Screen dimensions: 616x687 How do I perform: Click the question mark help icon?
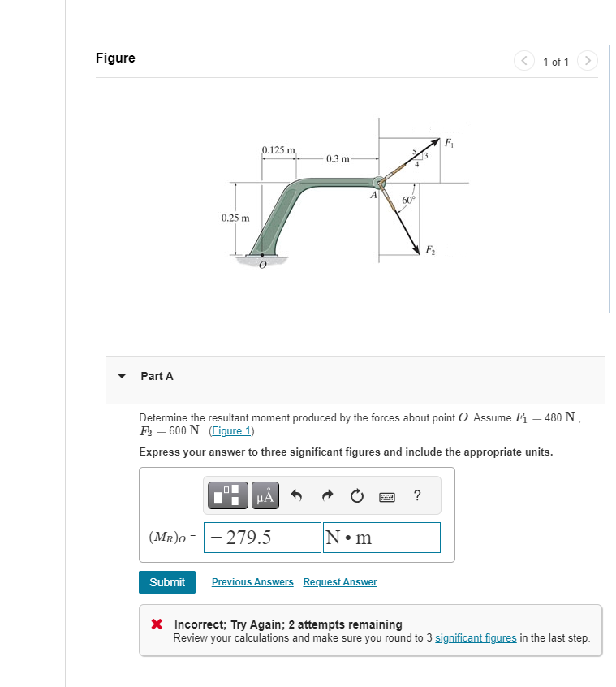pos(416,495)
